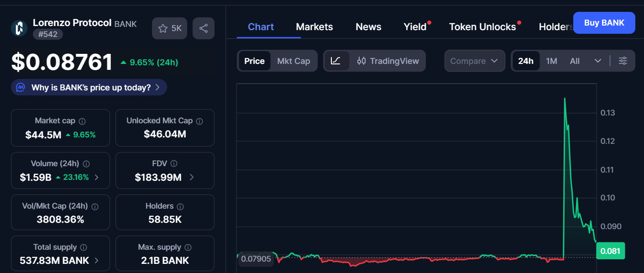Open the Compare dropdown
The width and height of the screenshot is (644, 273).
pyautogui.click(x=474, y=61)
